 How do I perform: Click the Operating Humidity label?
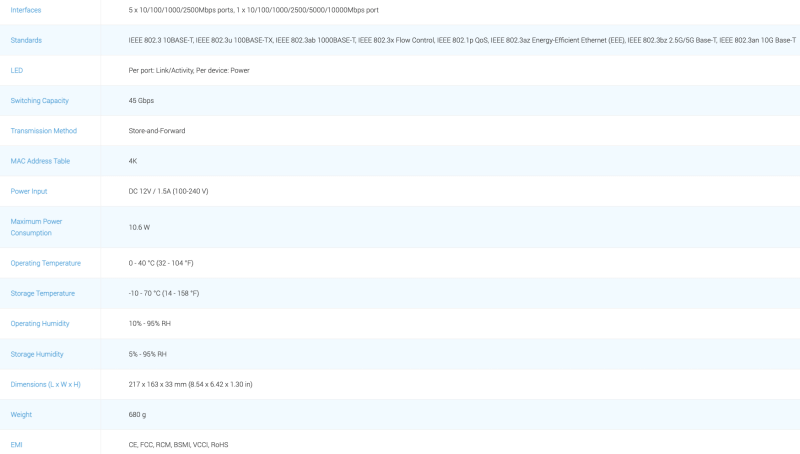point(40,324)
